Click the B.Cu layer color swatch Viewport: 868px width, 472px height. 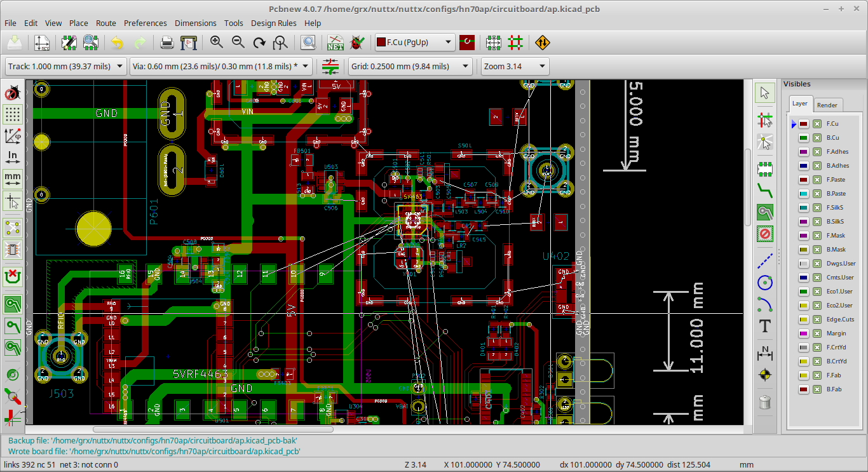(803, 138)
